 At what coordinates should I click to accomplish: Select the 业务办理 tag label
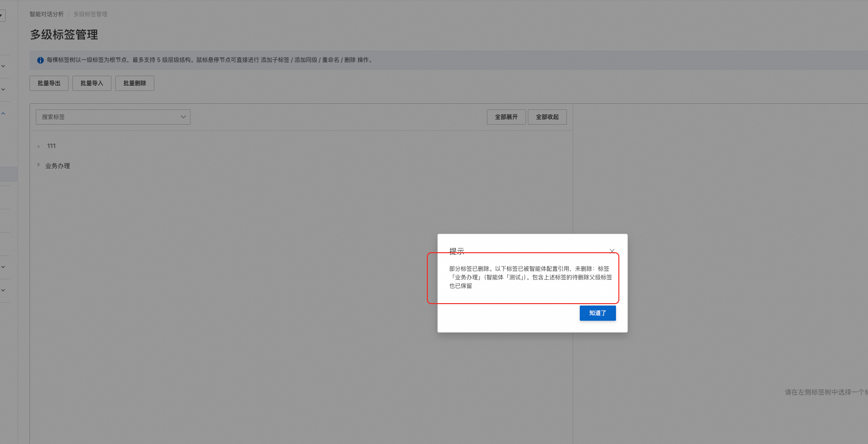[x=58, y=166]
